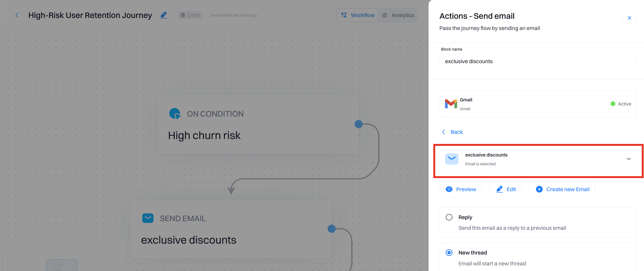This screenshot has width=644, height=271.
Task: Click the Preview eye icon
Action: 449,189
